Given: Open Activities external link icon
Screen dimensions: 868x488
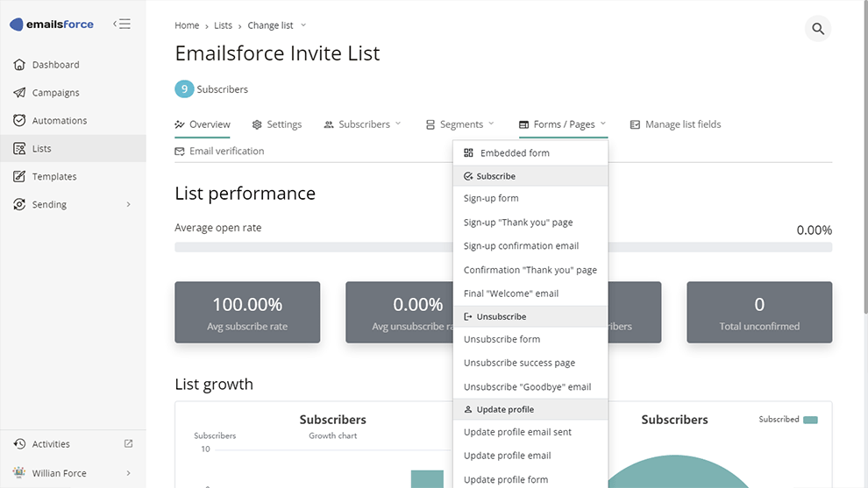Looking at the screenshot, I should click(x=128, y=443).
